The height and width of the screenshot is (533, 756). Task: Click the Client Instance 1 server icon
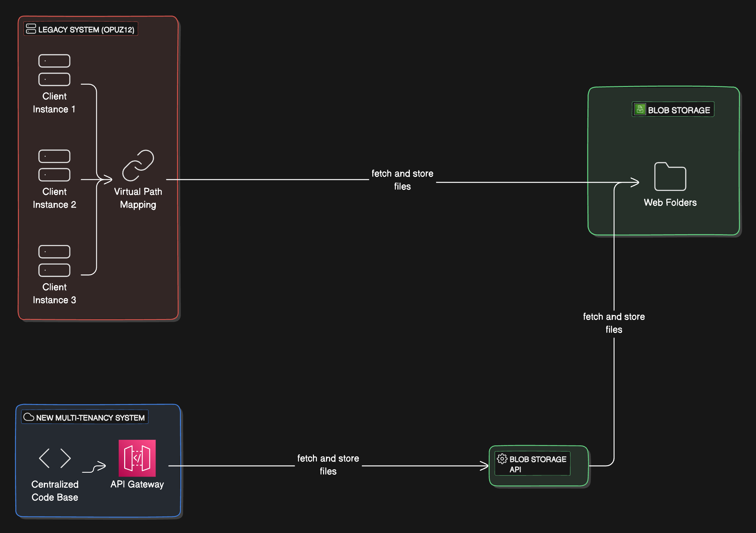point(54,70)
